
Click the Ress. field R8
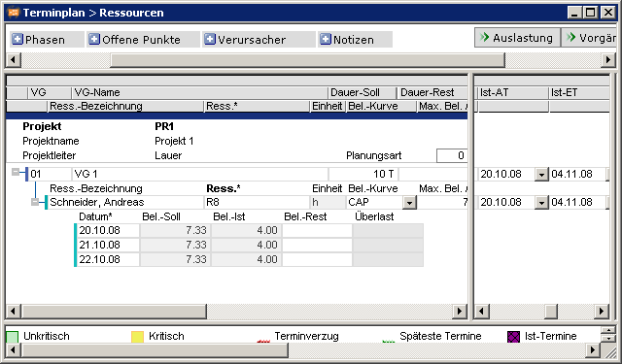point(257,203)
